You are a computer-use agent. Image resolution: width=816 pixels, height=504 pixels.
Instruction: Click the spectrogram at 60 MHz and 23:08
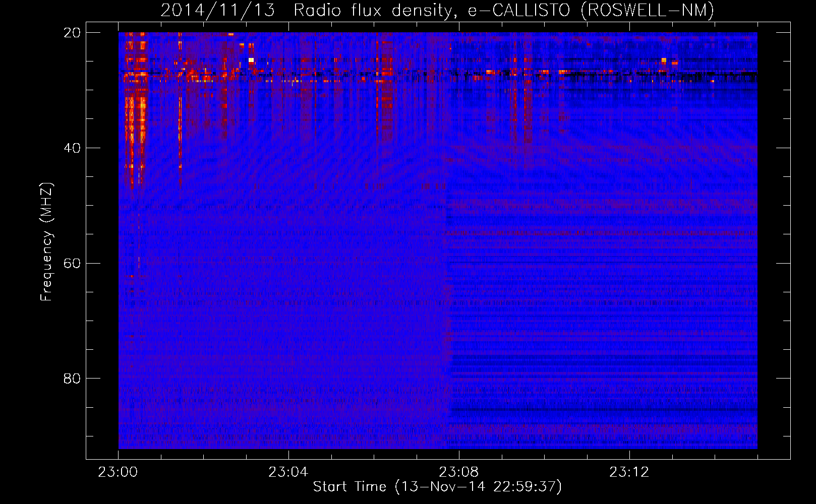pyautogui.click(x=459, y=263)
